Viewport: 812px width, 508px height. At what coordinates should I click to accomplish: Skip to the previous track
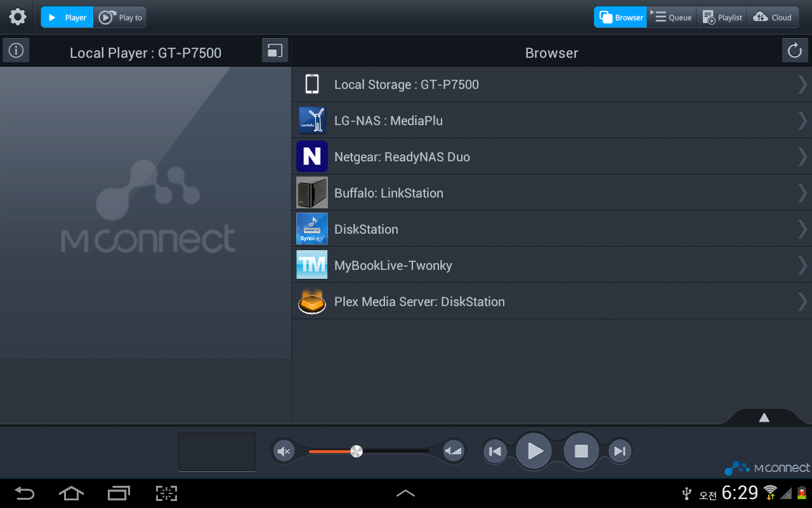pyautogui.click(x=495, y=451)
